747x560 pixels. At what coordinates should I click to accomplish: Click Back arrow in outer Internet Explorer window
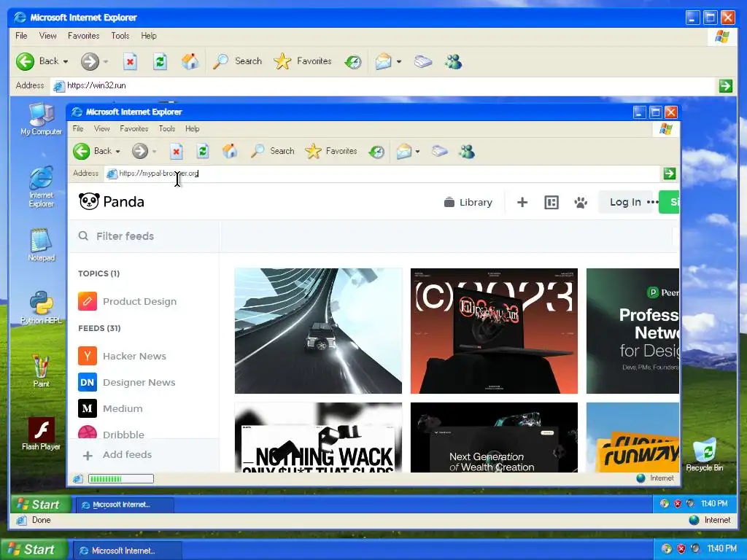[26, 61]
